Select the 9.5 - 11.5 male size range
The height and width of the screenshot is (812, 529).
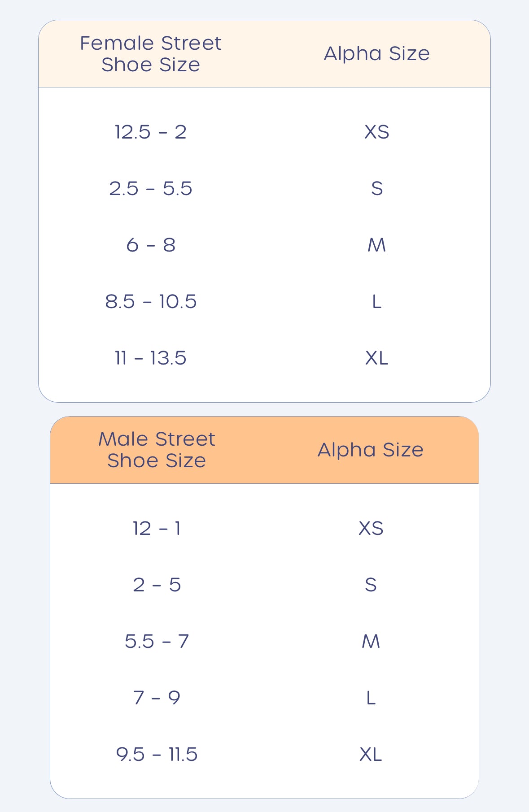157,754
